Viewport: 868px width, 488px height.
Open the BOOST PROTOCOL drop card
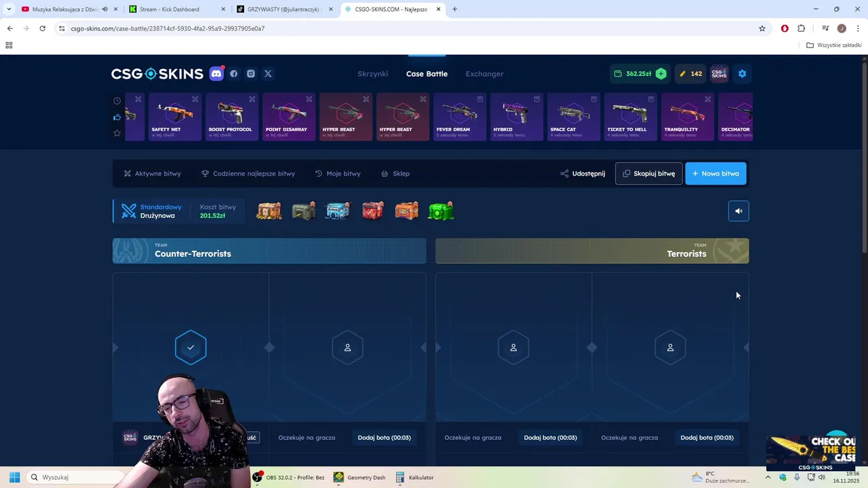(231, 117)
